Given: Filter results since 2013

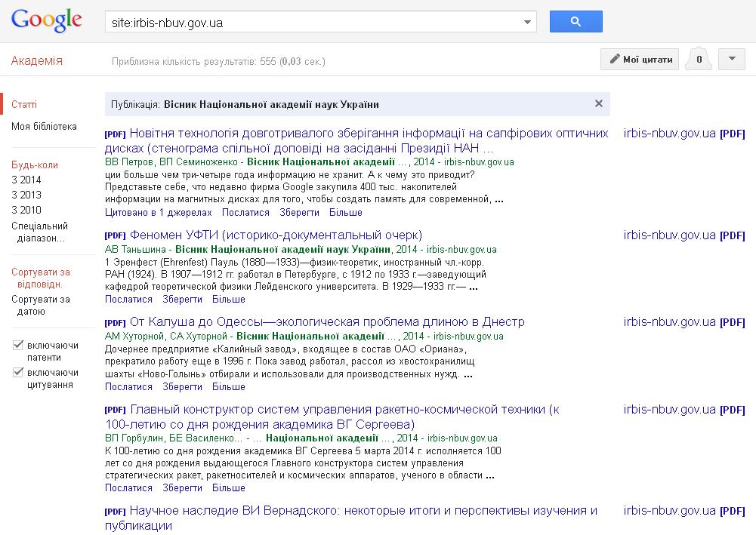Looking at the screenshot, I should [26, 195].
